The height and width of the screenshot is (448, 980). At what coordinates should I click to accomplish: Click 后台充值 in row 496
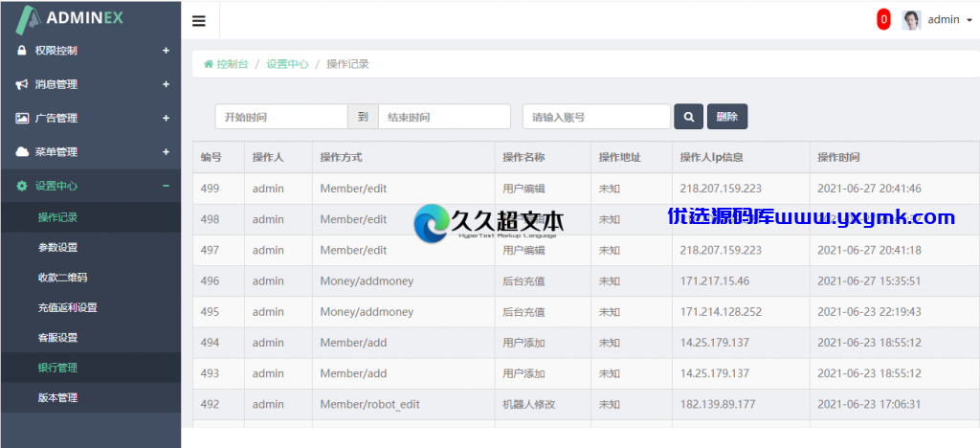coord(523,281)
